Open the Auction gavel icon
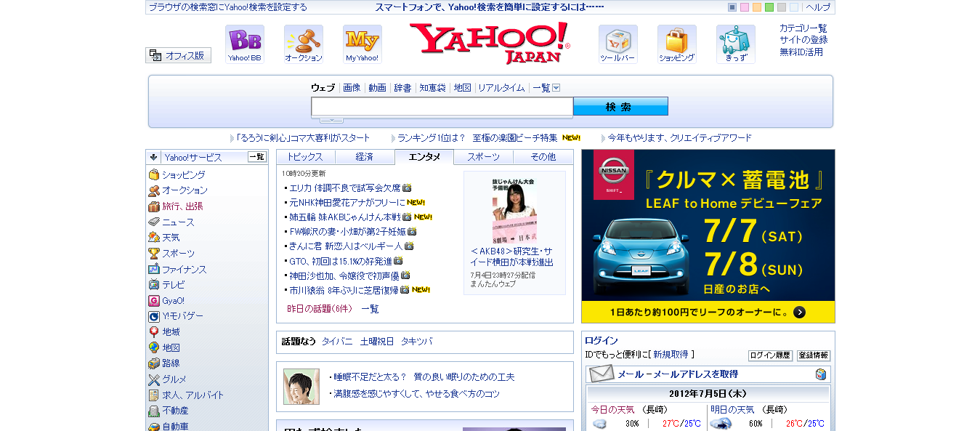The width and height of the screenshot is (980, 431). (303, 44)
